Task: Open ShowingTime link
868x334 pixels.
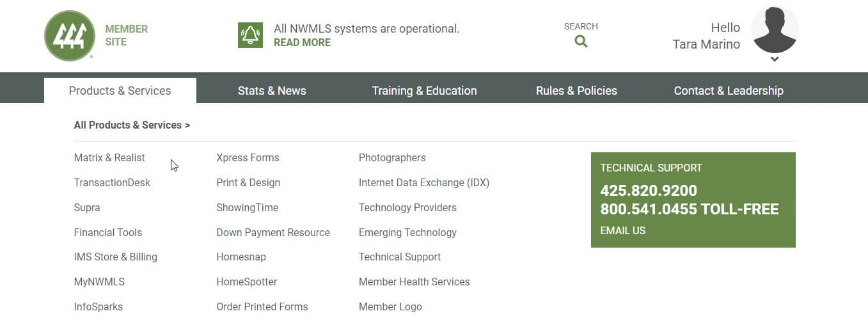Action: [x=248, y=207]
